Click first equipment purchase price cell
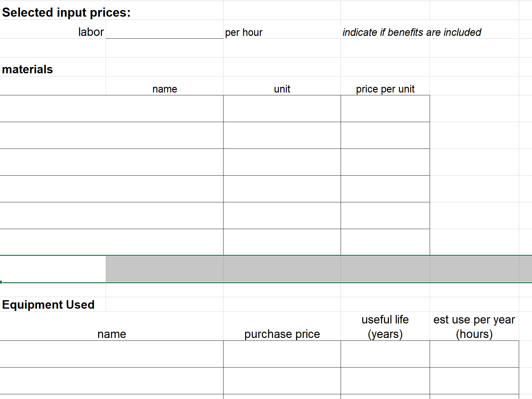 point(282,354)
